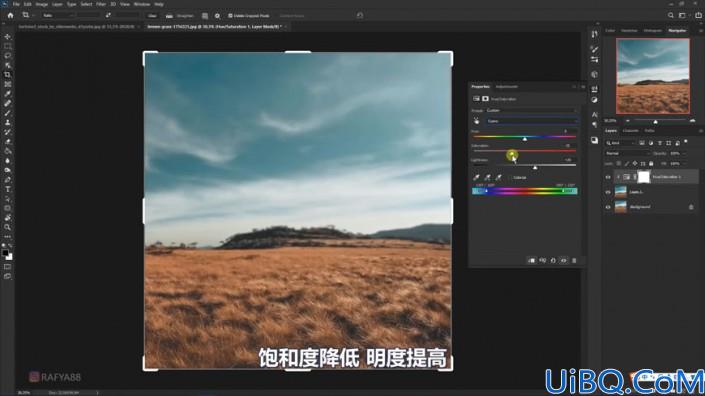This screenshot has height=396, width=705.
Task: Open the Preset dropdown in Properties
Action: [x=531, y=111]
